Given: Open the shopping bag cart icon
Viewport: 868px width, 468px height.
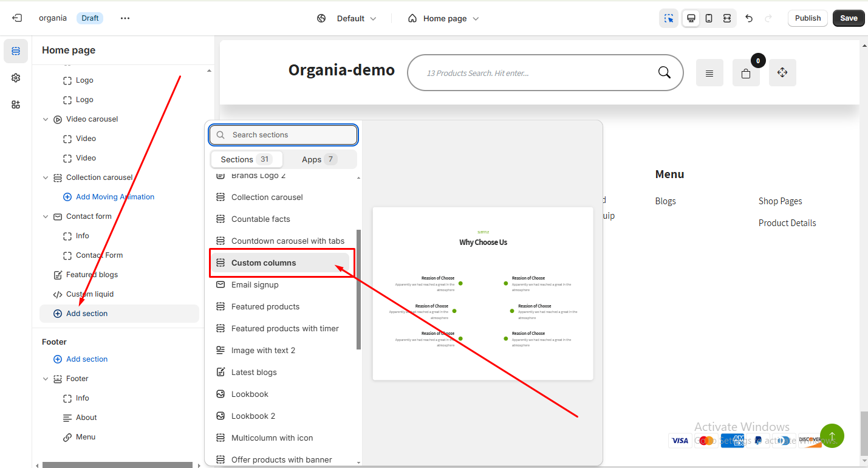Looking at the screenshot, I should tap(746, 73).
